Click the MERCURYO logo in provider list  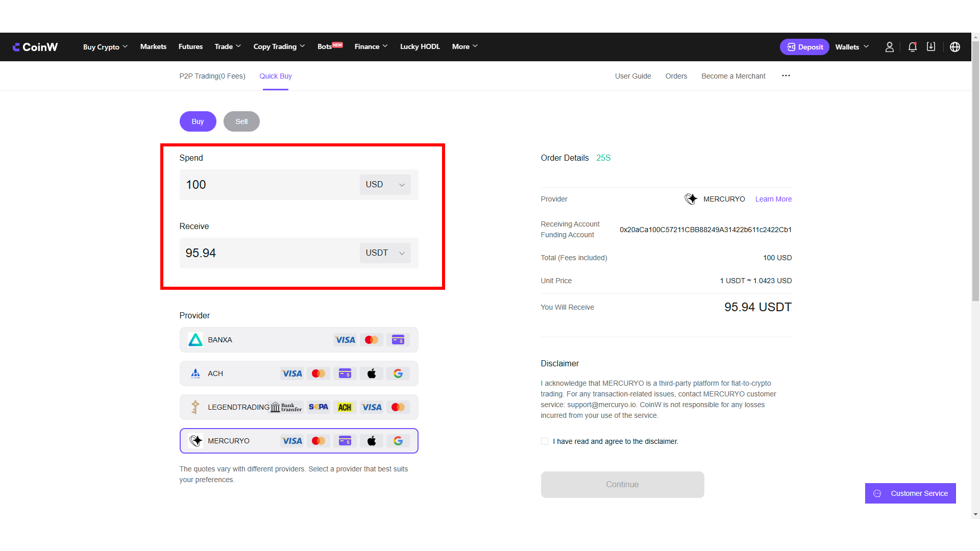click(195, 441)
